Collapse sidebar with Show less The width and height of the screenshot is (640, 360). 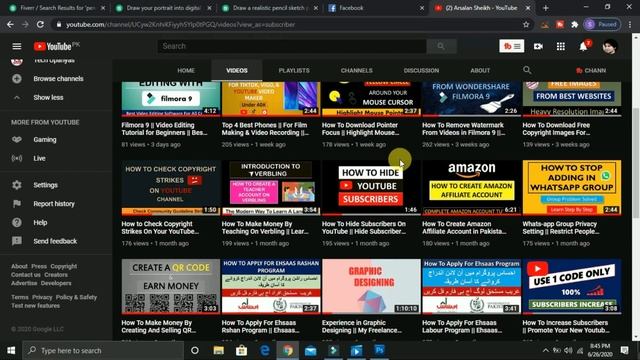pos(48,98)
